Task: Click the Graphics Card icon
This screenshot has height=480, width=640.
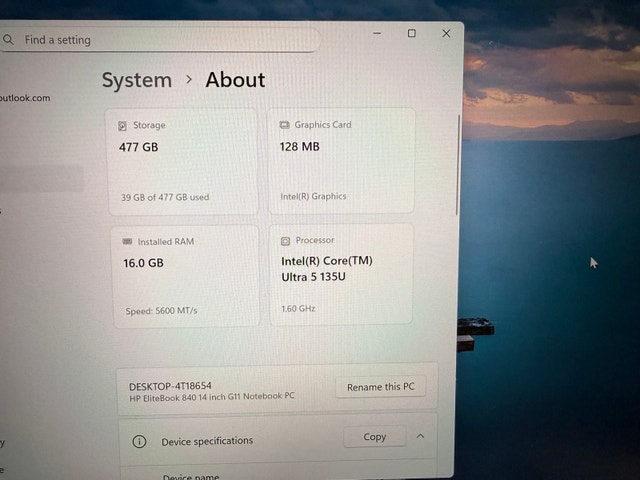Action: 284,125
